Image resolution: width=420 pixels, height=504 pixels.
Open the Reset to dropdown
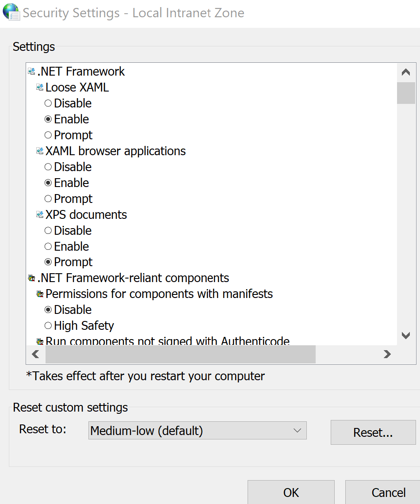pos(197,431)
